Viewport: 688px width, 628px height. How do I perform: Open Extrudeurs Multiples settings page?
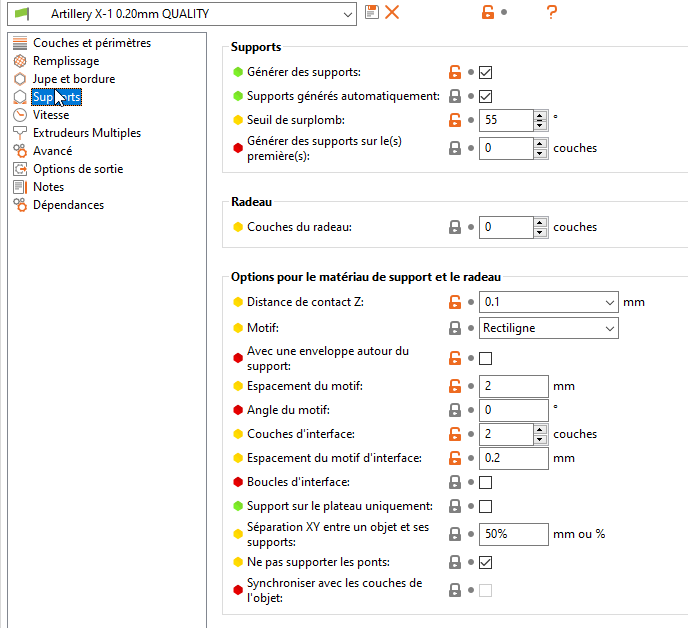click(87, 133)
